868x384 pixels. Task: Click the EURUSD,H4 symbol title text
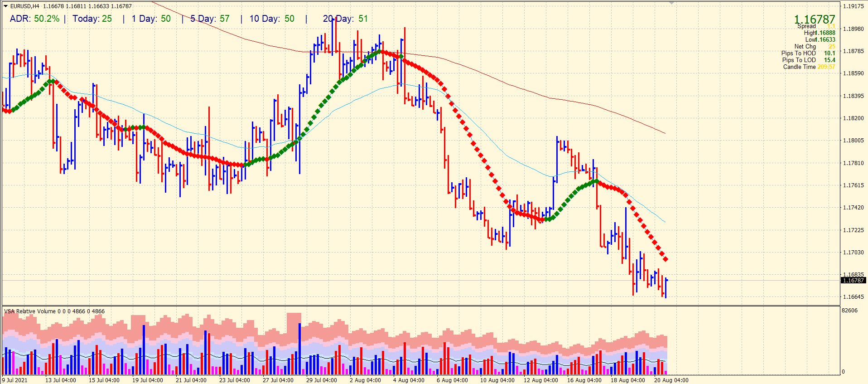[25, 6]
